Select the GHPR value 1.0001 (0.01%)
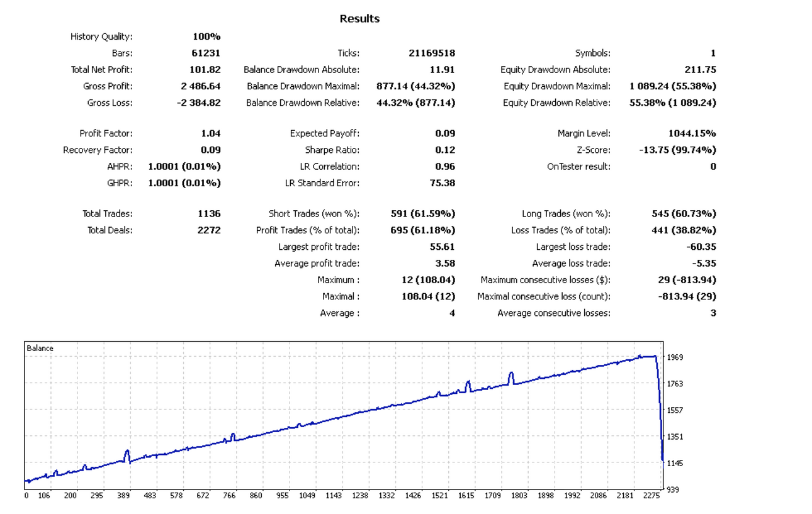This screenshot has height=514, width=812. 184,183
